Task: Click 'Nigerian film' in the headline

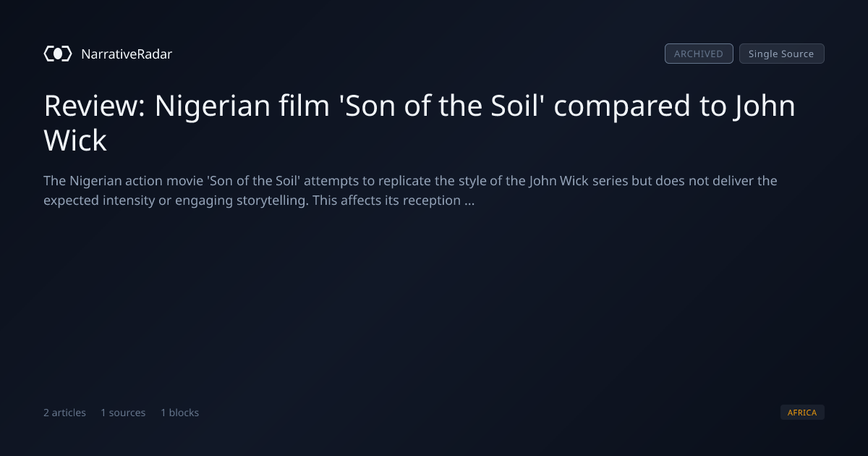Action: [241, 106]
